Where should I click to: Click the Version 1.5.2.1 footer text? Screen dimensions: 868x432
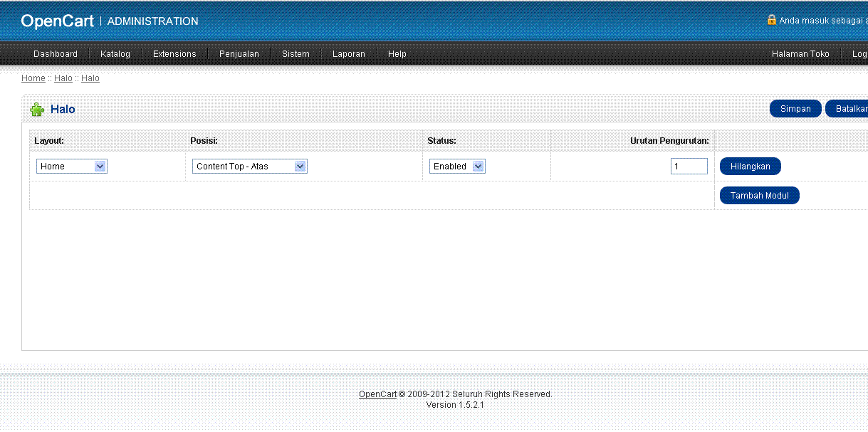[x=456, y=405]
